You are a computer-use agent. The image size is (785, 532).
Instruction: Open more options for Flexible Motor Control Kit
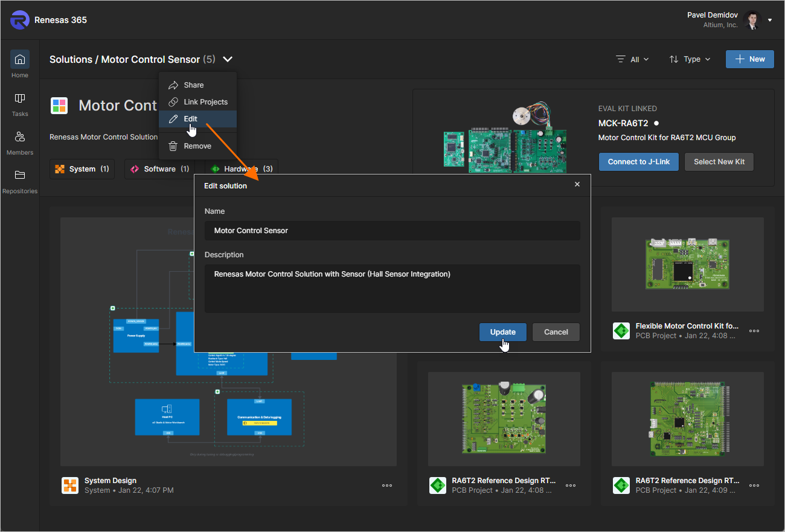754,331
